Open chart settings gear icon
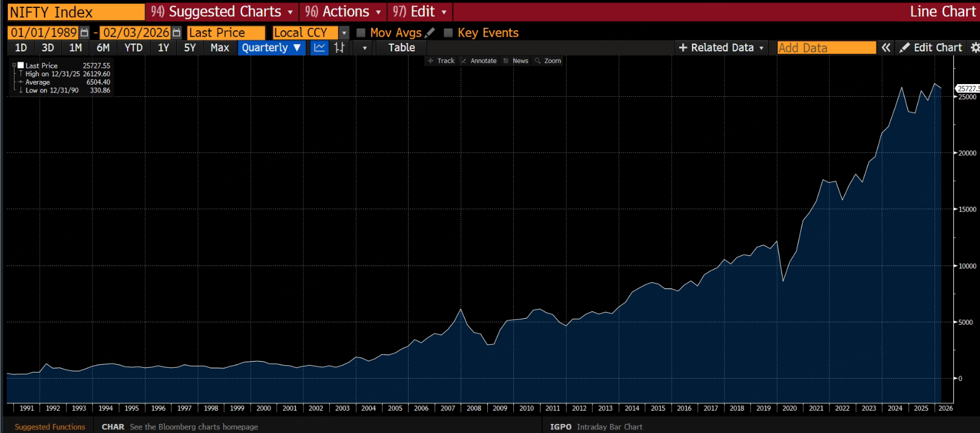980x433 pixels. (975, 48)
